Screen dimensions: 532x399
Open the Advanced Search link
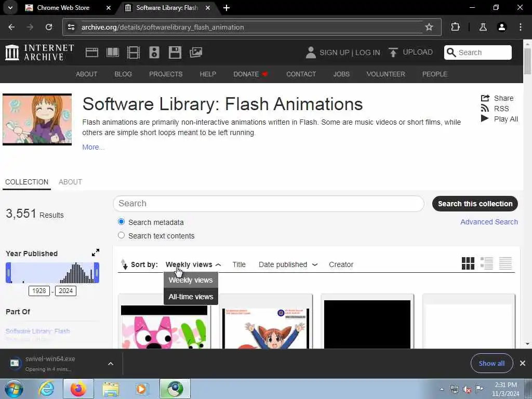(x=489, y=222)
